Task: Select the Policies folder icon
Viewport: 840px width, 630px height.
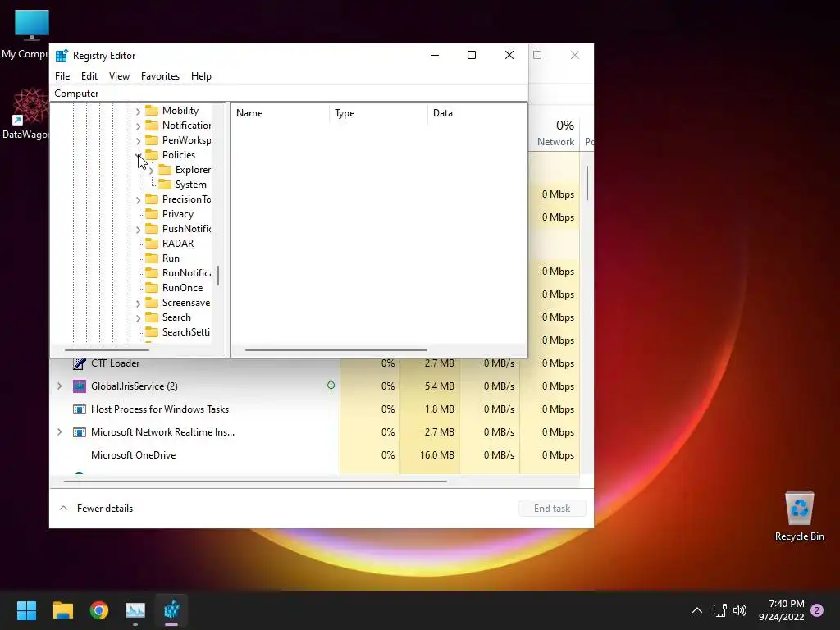Action: (152, 155)
